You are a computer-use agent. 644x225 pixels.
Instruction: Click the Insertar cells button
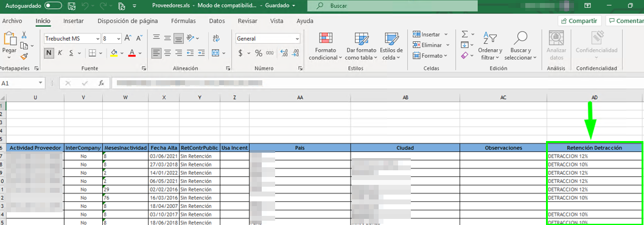pos(430,35)
